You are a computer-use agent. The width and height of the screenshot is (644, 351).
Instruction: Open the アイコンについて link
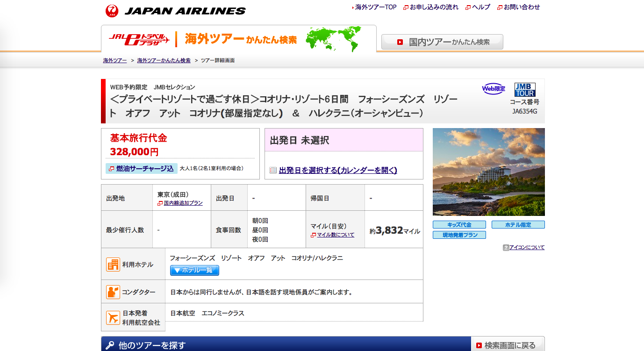point(527,248)
